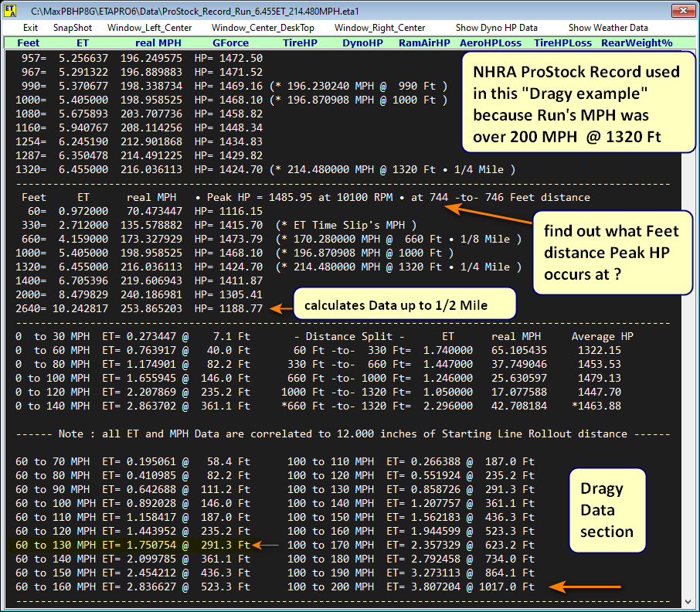
Task: Click the row 330= 2.712000
Action: [219, 225]
